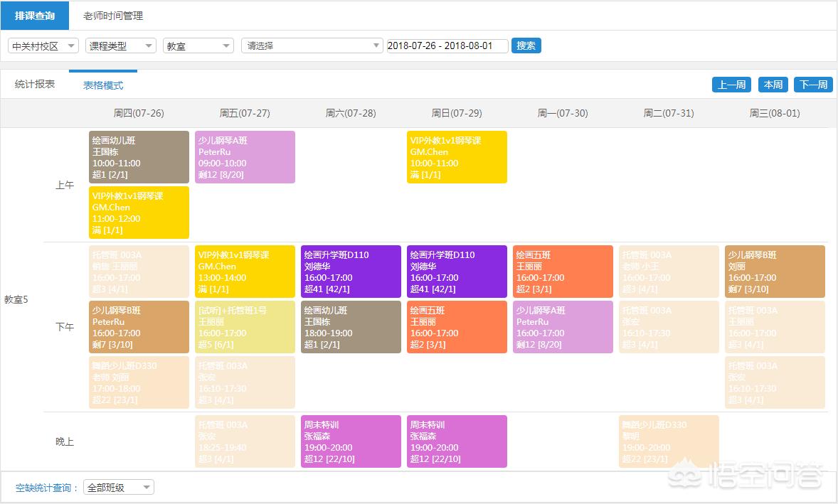838x504 pixels.
Task: Switch to the 统计报表 view tab
Action: click(35, 84)
